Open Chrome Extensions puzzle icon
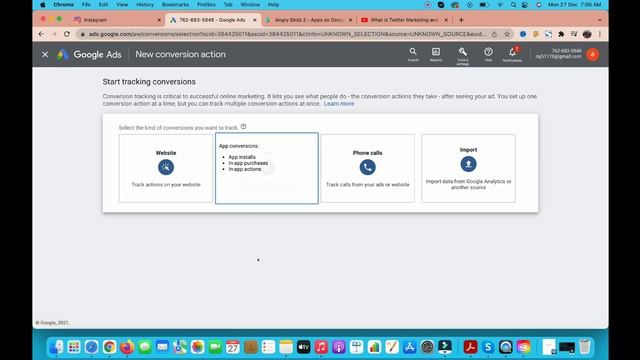Image resolution: width=640 pixels, height=360 pixels. click(561, 34)
